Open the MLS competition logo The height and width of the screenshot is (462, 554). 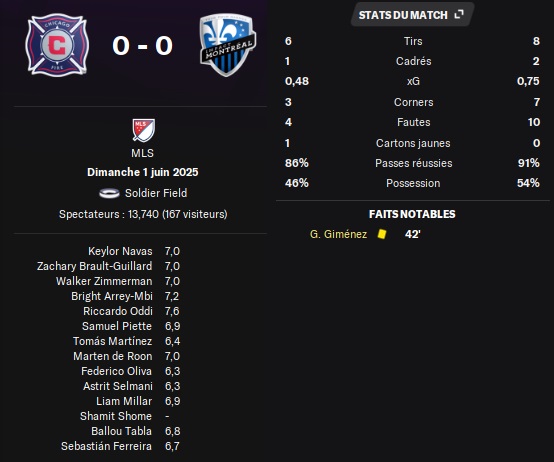pos(143,130)
